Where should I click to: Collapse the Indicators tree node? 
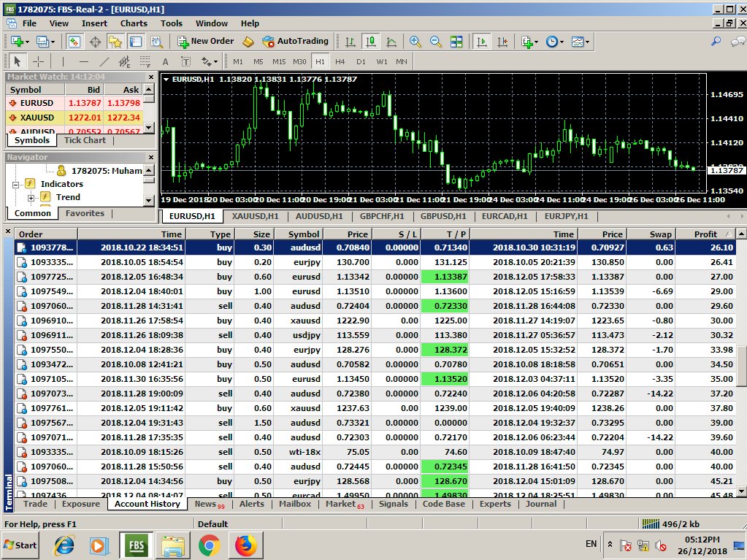coord(15,184)
